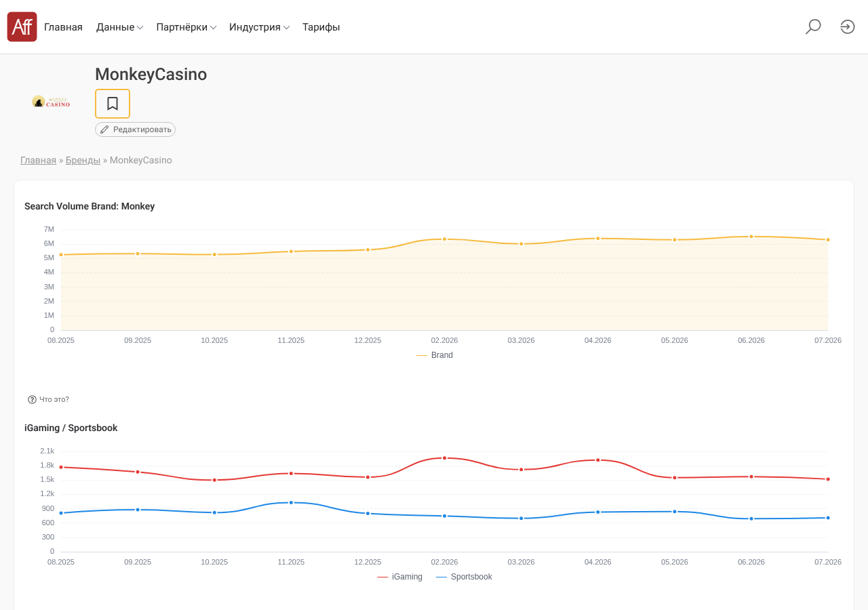This screenshot has height=610, width=868.
Task: Click the Редактировать button
Action: click(x=135, y=129)
